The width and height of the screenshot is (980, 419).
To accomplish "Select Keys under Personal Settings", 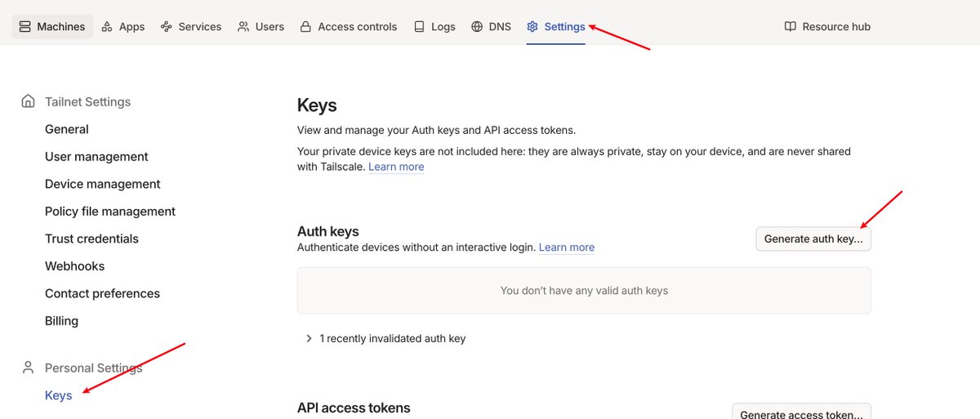I will coord(59,395).
